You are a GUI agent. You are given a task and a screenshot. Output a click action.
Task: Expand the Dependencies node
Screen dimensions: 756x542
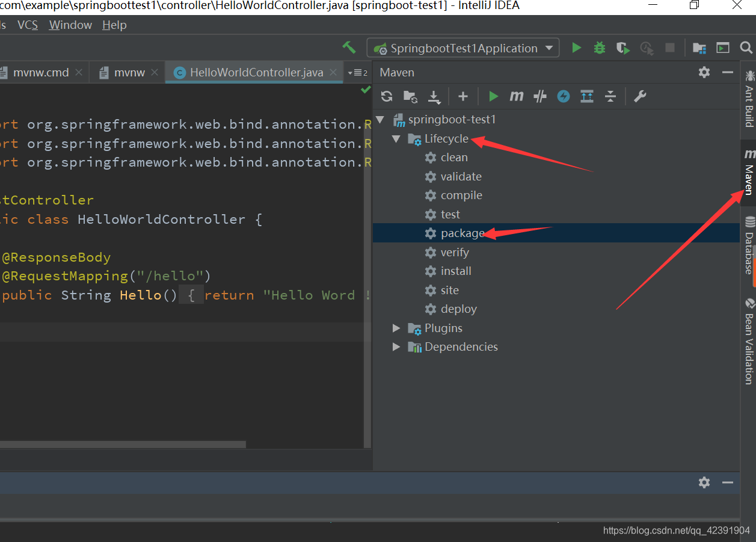coord(396,347)
